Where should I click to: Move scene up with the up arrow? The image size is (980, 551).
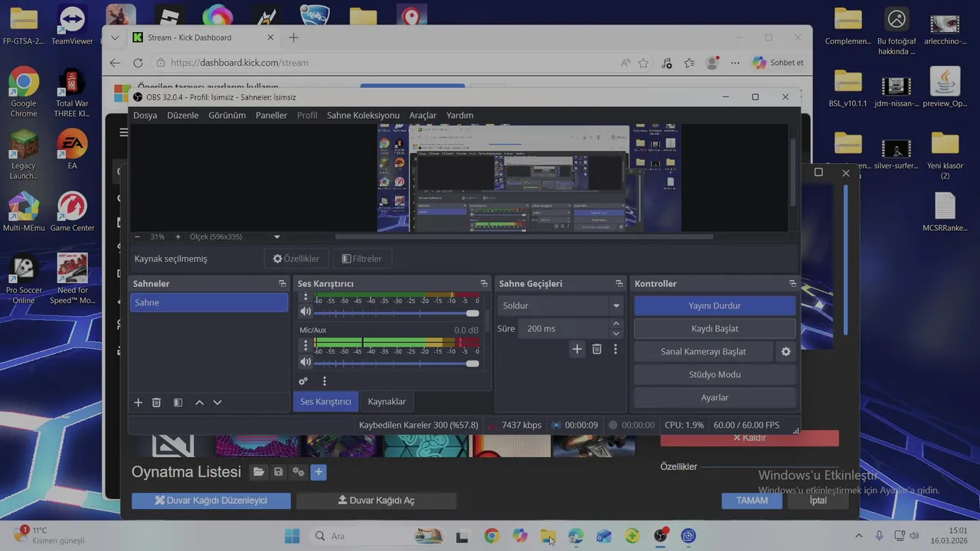click(199, 403)
